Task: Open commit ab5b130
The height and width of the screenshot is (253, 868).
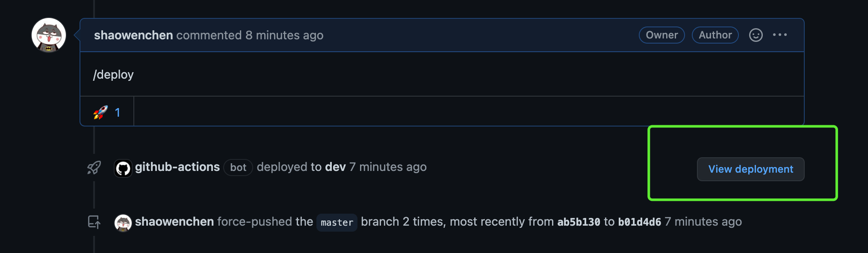Action: [x=579, y=222]
